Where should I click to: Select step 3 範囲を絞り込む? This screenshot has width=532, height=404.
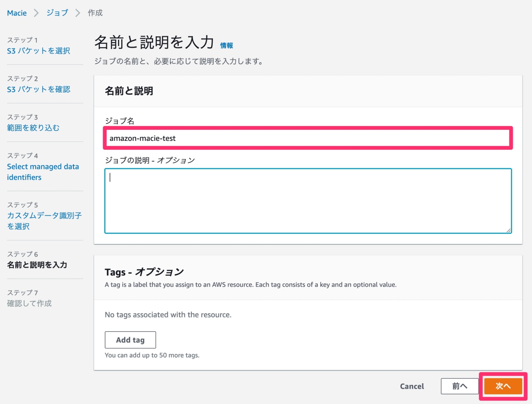point(33,127)
